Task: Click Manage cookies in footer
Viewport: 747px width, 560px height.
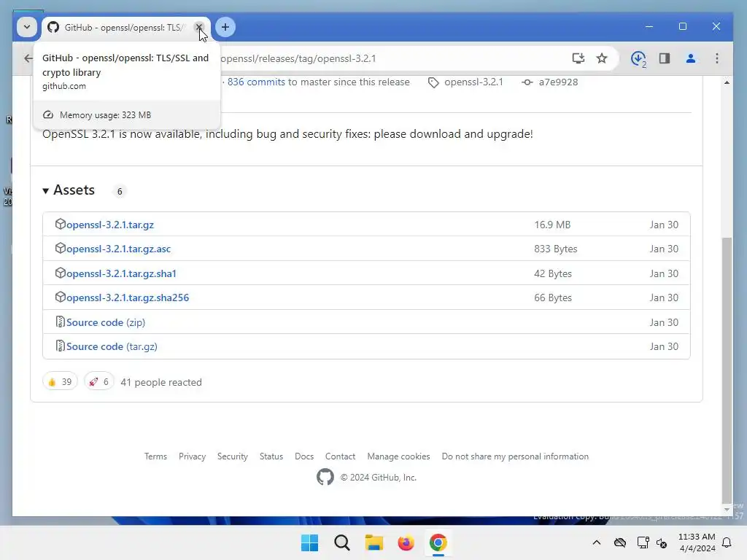Action: (x=398, y=456)
